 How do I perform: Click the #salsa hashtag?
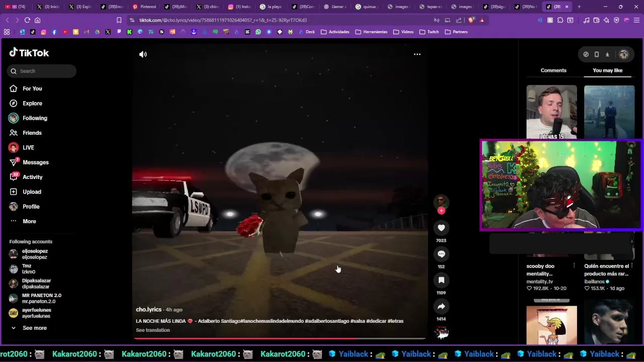click(x=358, y=321)
